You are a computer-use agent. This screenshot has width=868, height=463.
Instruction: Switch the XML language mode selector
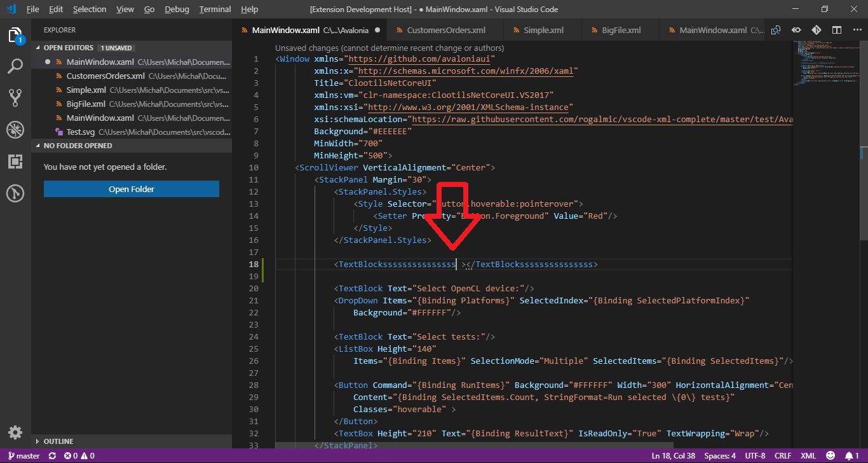coord(808,455)
